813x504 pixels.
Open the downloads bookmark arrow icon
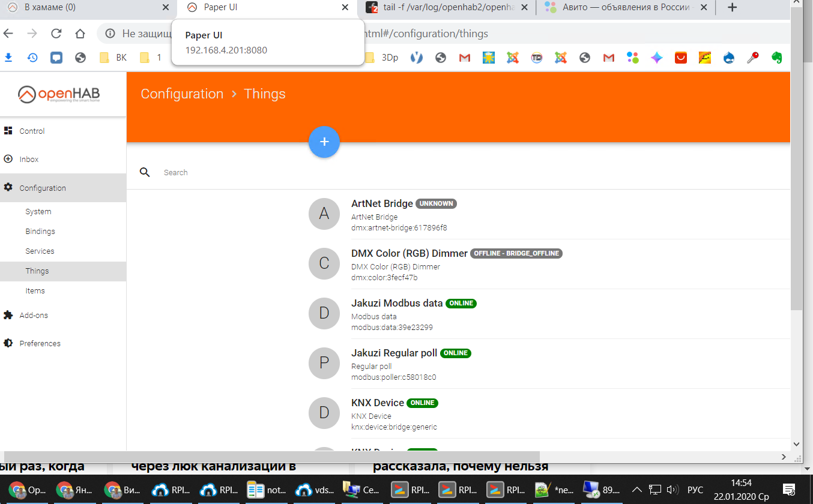pos(8,58)
